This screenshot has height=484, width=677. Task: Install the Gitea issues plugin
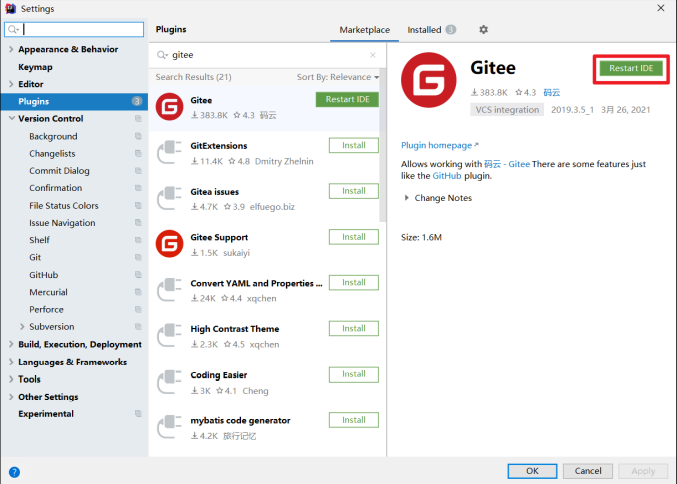point(353,191)
